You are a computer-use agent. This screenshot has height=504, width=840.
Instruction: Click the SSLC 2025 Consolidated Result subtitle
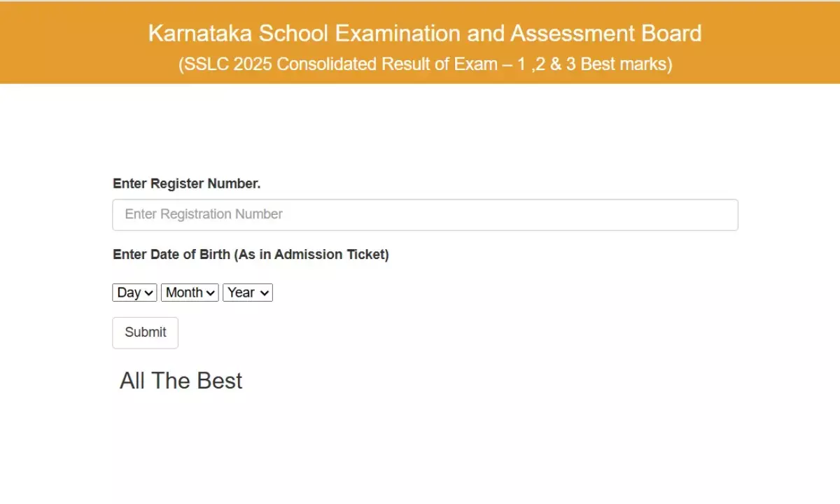[x=427, y=64]
